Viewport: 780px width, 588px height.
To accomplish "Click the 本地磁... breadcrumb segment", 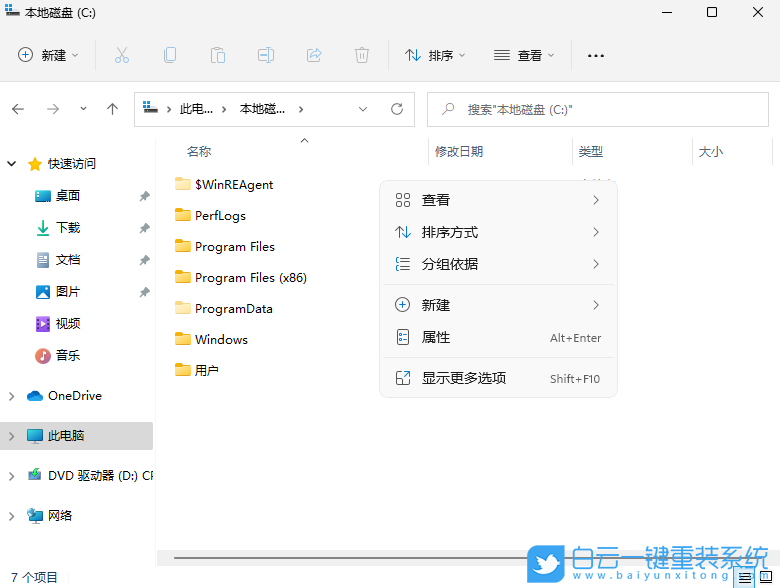I will click(263, 109).
